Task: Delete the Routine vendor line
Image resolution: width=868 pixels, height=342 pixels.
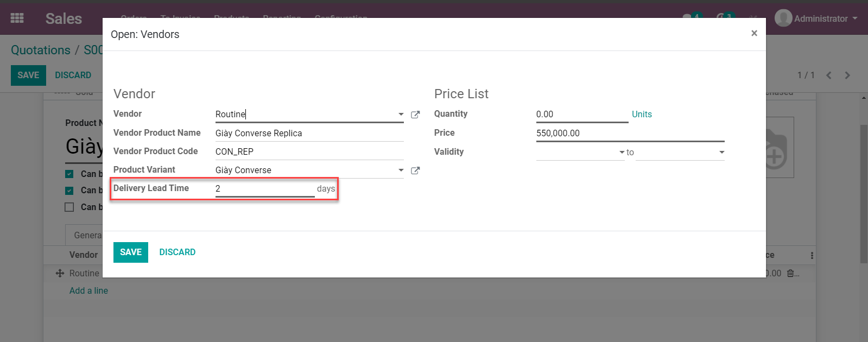Action: [791, 274]
